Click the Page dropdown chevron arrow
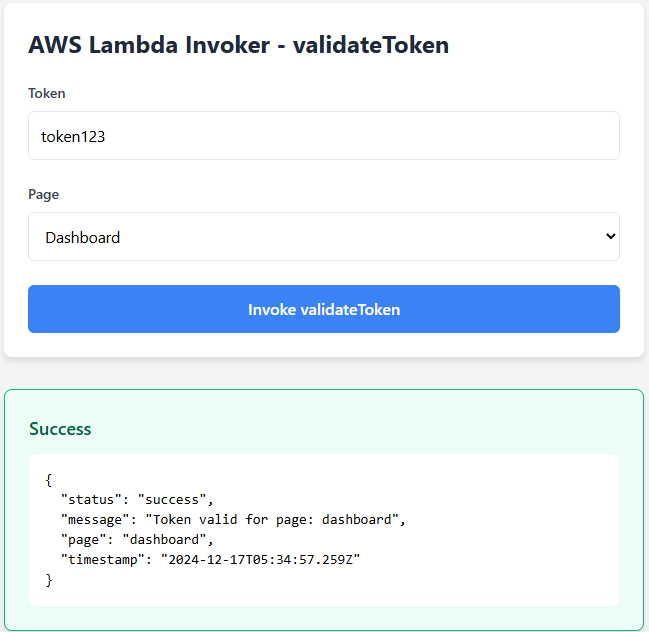Viewport: 649px width, 632px height. (x=611, y=237)
